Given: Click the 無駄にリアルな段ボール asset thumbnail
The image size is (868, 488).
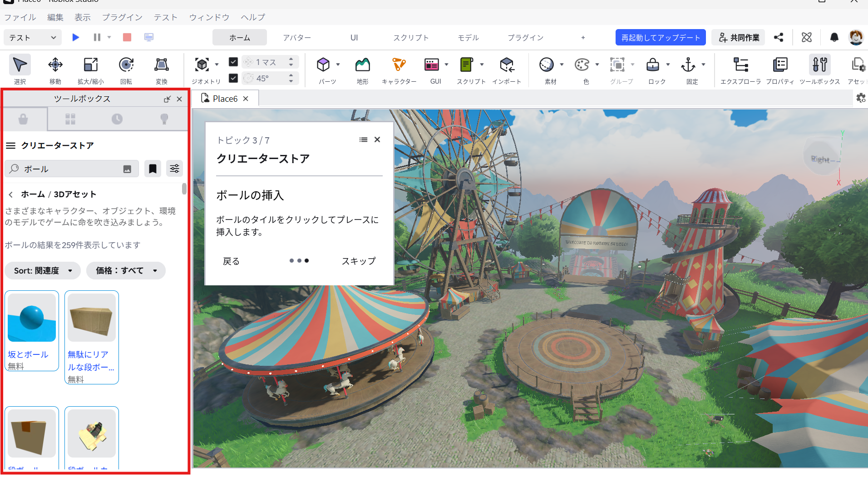Looking at the screenshot, I should click(x=92, y=317).
